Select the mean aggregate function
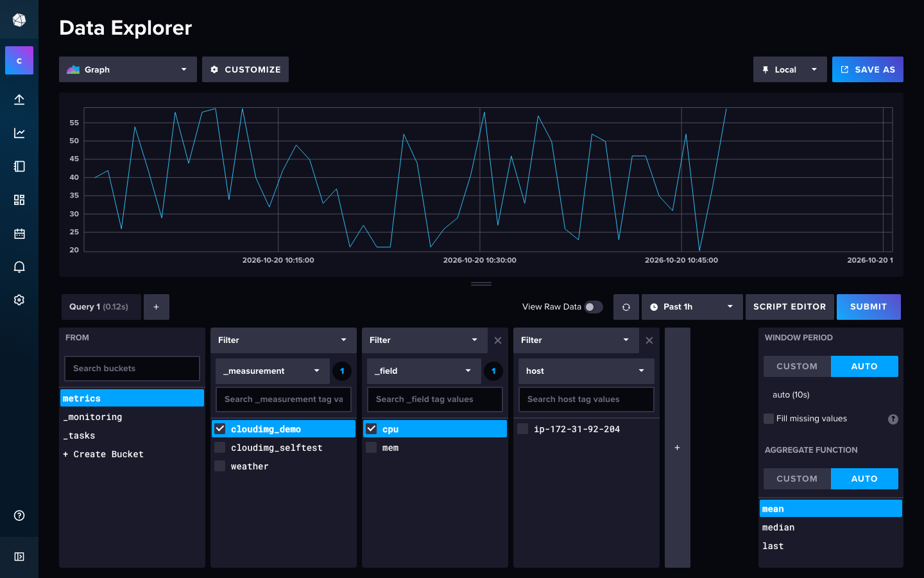The width and height of the screenshot is (924, 578). point(831,509)
